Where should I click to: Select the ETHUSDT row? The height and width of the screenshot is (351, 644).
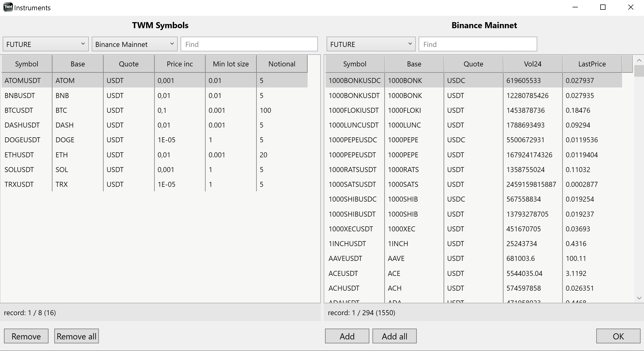(x=154, y=155)
